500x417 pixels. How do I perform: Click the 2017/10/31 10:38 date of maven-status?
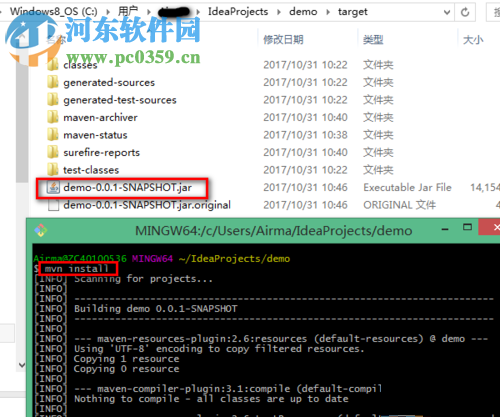(305, 135)
